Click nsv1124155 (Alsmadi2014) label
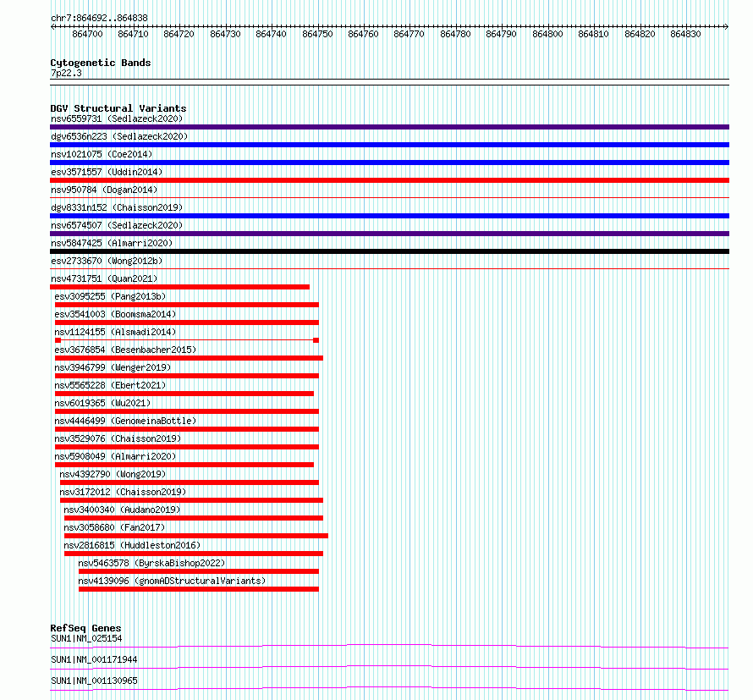 115,332
